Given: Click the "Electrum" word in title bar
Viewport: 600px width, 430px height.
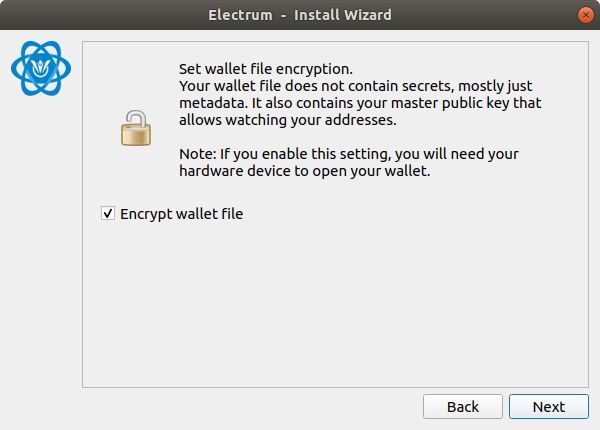Looking at the screenshot, I should click(x=240, y=15).
